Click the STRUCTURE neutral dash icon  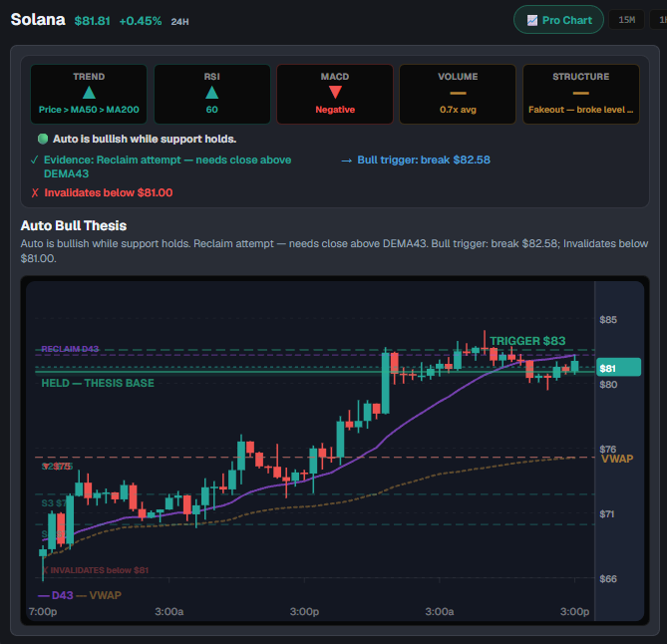[x=580, y=93]
